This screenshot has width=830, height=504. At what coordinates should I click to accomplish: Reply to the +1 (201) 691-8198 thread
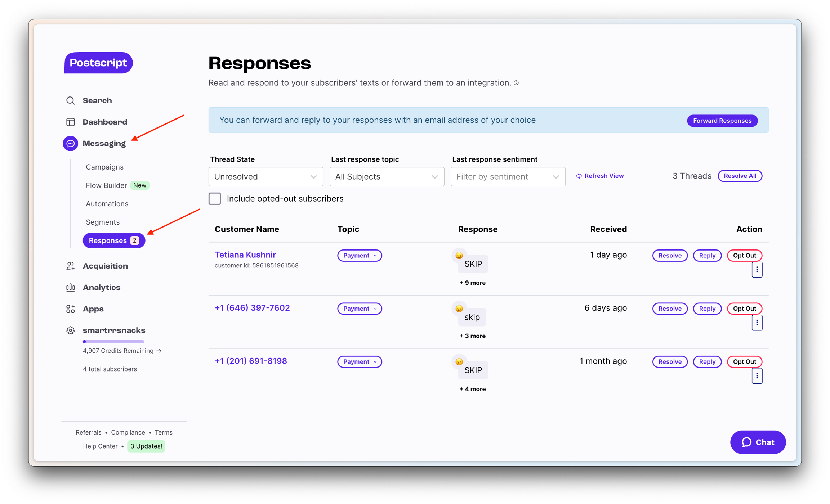(707, 361)
